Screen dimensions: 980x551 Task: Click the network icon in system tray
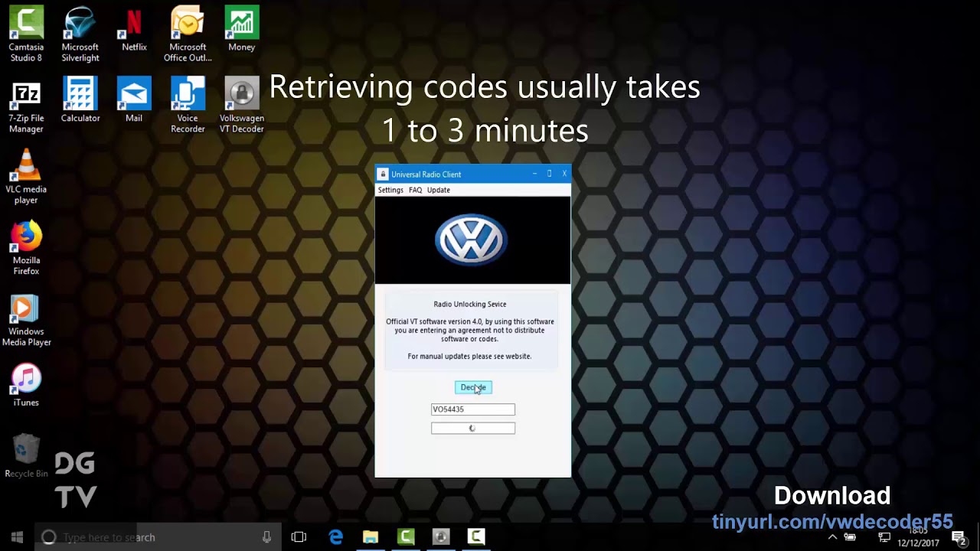(884, 537)
